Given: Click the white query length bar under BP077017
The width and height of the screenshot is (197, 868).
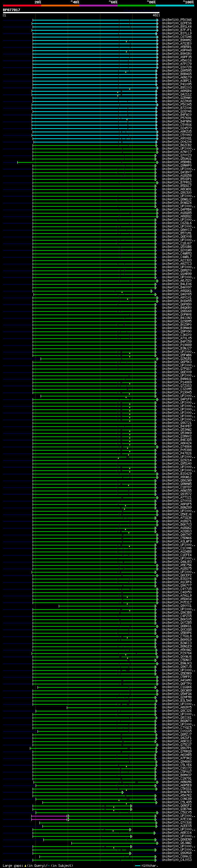Looking at the screenshot, I should (x=81, y=13).
